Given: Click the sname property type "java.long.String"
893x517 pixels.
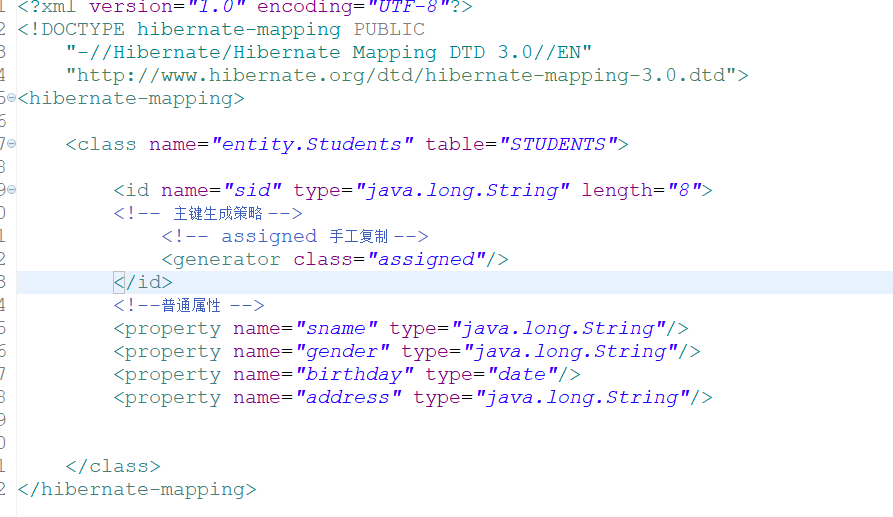Looking at the screenshot, I should click(x=558, y=329).
